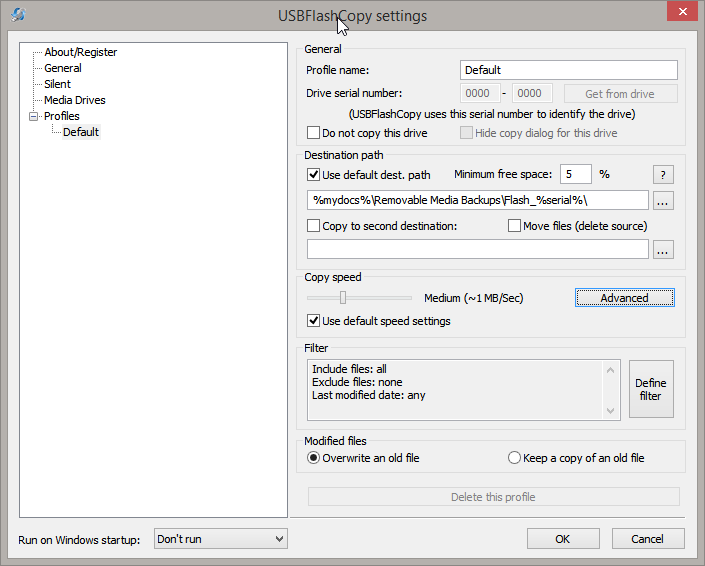
Task: Open the Run on Windows startup dropdown
Action: click(220, 539)
